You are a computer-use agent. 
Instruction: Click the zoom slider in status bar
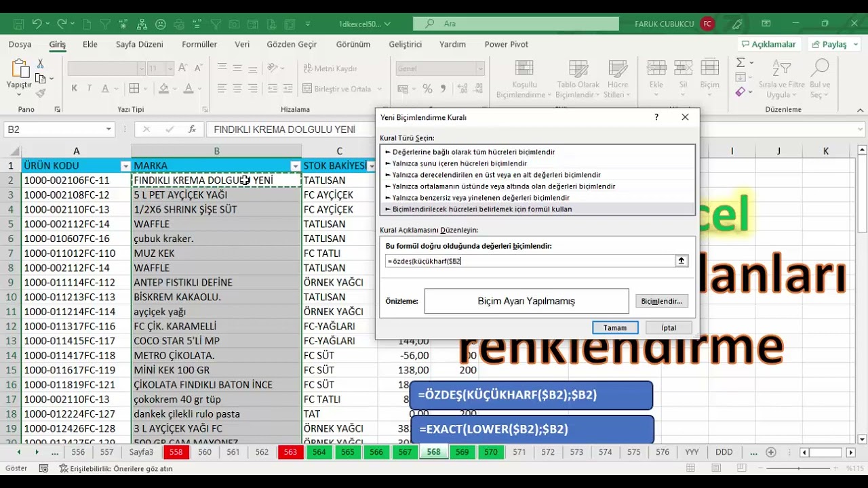798,468
